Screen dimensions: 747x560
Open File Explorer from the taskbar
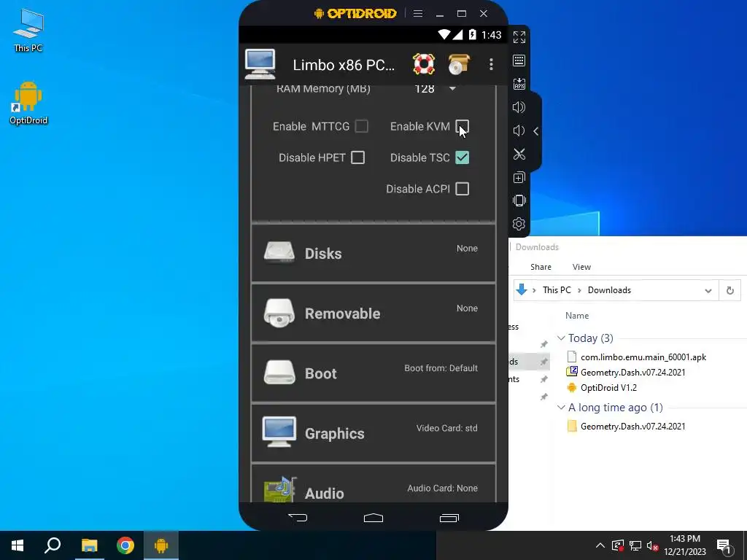(89, 545)
